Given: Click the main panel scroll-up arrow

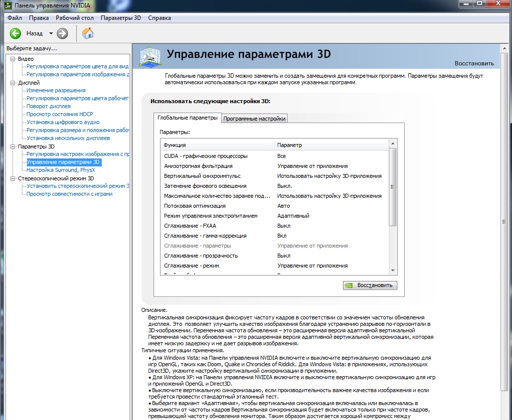Looking at the screenshot, I should point(504,49).
